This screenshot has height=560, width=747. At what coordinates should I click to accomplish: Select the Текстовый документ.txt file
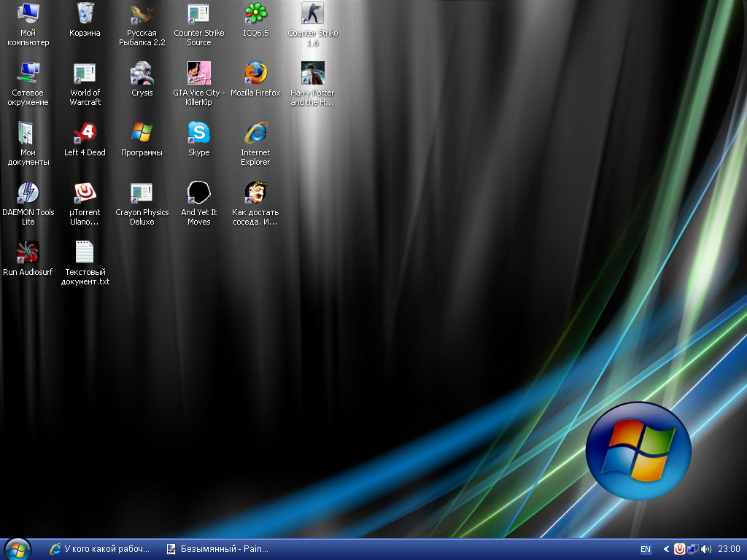(x=85, y=253)
